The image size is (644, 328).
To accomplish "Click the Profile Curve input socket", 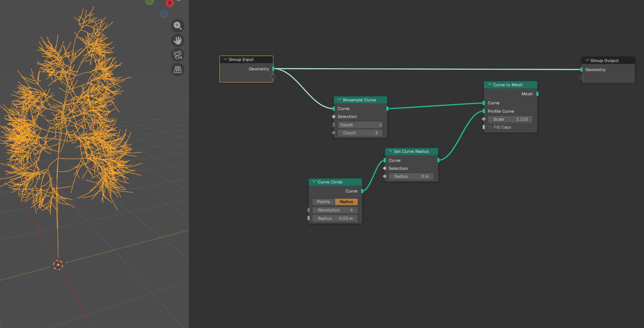I will (x=484, y=111).
